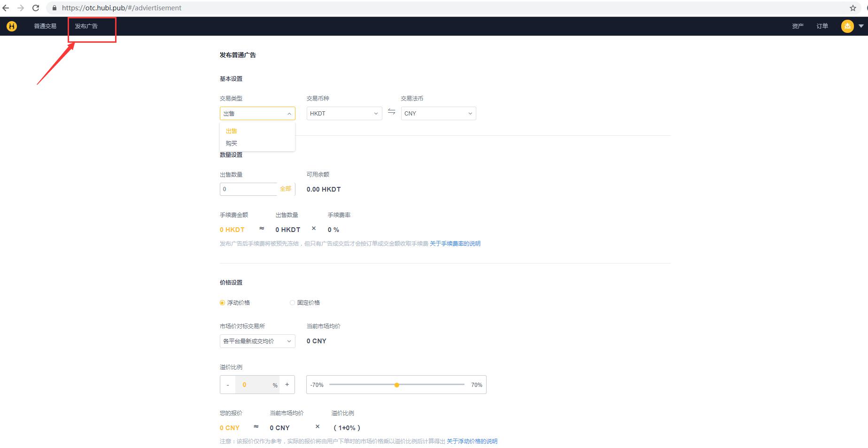Open the 各平台最新成交均价 dropdown
This screenshot has height=448, width=868.
257,341
